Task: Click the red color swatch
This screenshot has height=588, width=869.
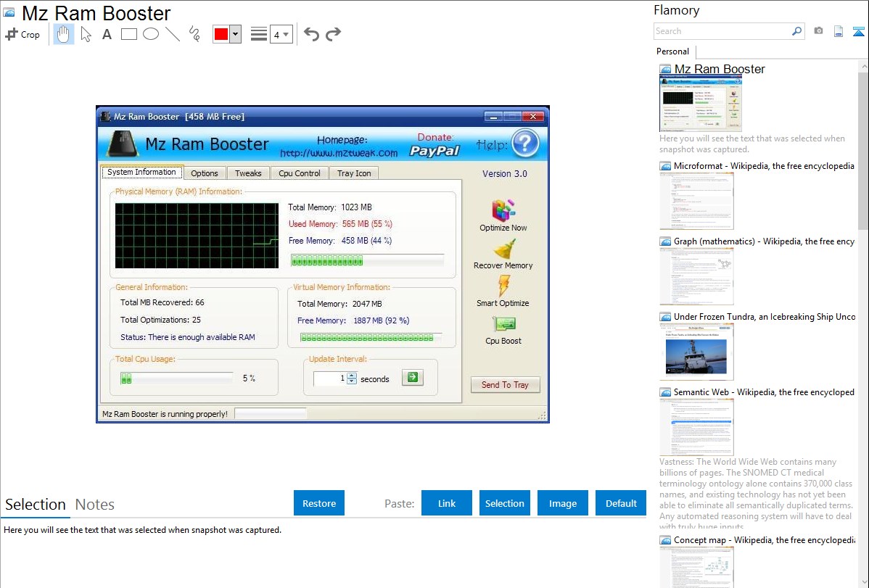Action: (x=221, y=34)
